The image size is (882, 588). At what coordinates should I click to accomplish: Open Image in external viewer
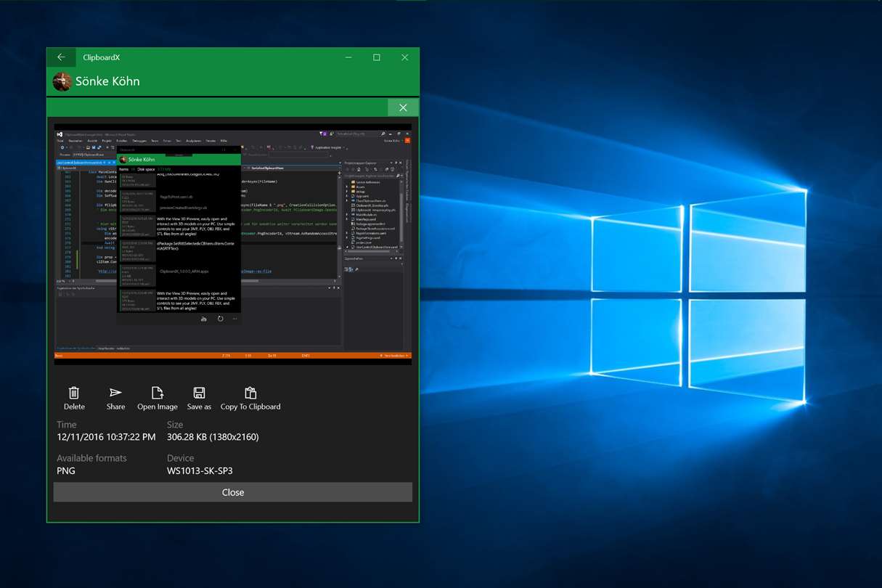tap(158, 399)
